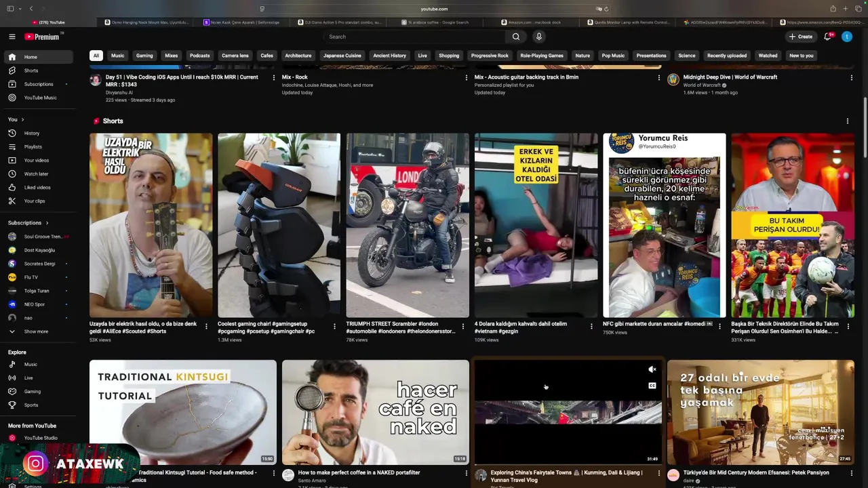
Task: Expand the Subscriptions section header
Action: point(28,222)
